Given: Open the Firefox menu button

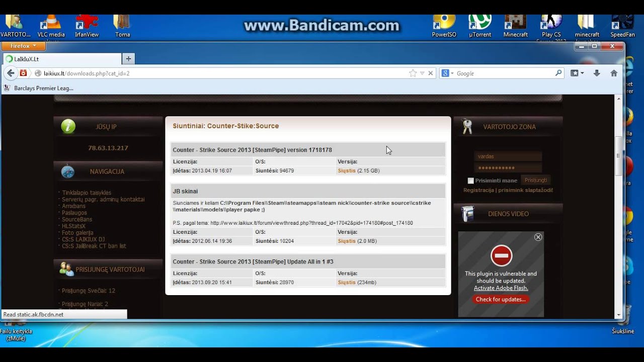Looking at the screenshot, I should 23,46.
